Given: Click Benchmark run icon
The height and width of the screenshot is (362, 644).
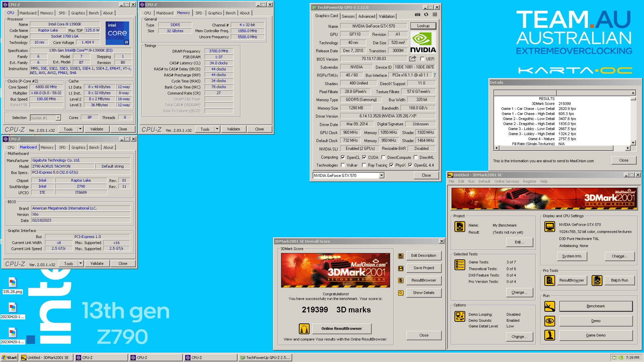Looking at the screenshot, I should tap(550, 306).
